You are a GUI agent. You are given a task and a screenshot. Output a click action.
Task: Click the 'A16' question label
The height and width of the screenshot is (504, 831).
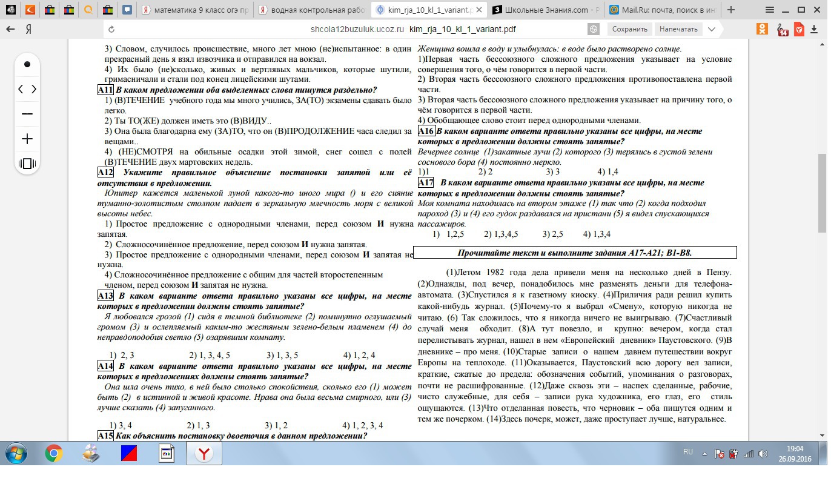tap(426, 131)
